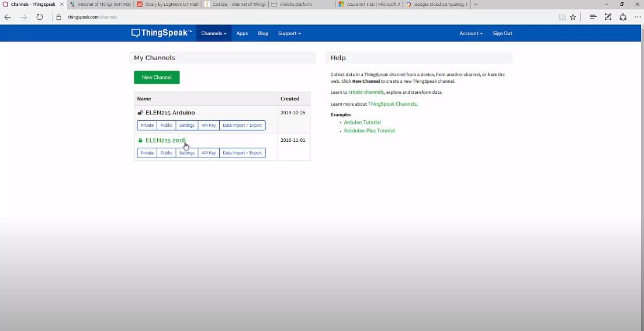Switch to the Carriots tab
The height and width of the screenshot is (331, 644).
235,5
